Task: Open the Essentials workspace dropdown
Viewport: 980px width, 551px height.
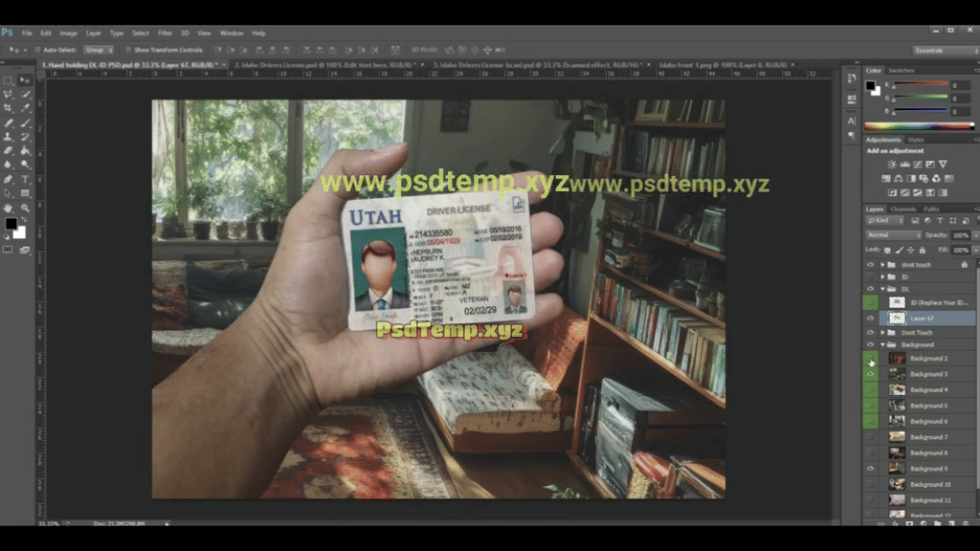Action: [942, 50]
